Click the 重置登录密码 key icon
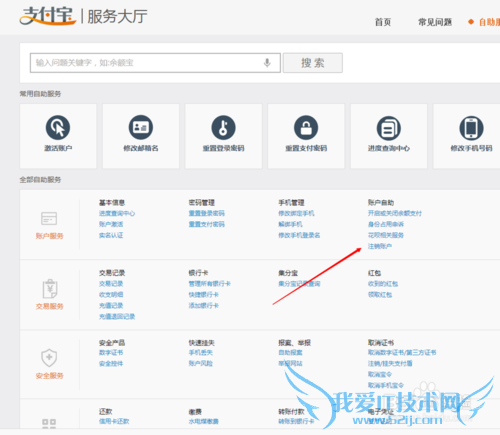500x435 pixels. pos(223,127)
